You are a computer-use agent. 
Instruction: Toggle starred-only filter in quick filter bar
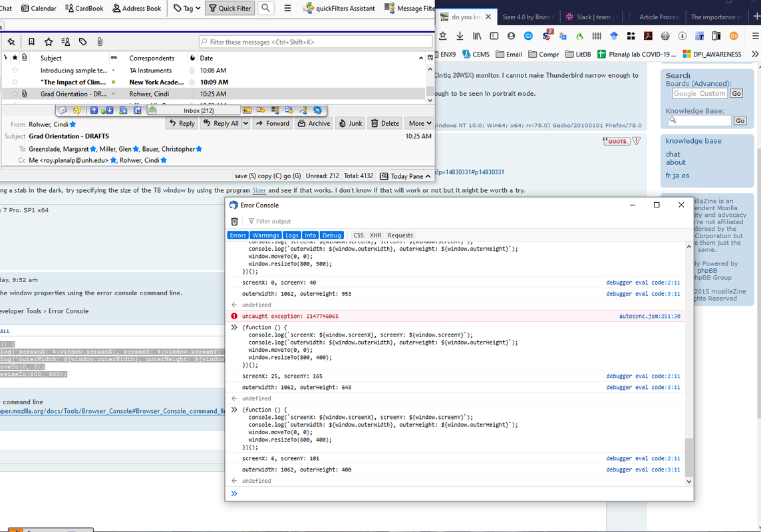click(49, 42)
